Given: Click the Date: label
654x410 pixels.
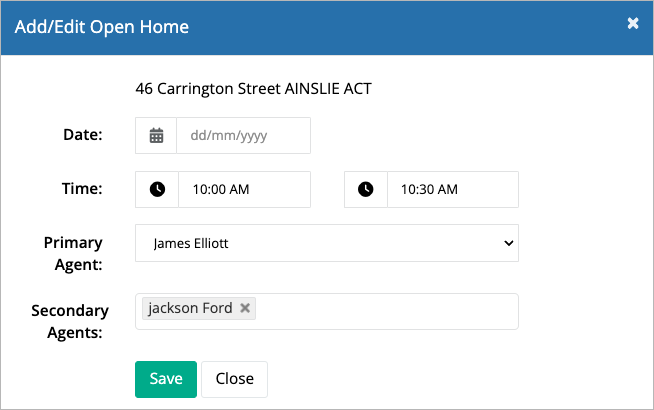Looking at the screenshot, I should (x=83, y=135).
